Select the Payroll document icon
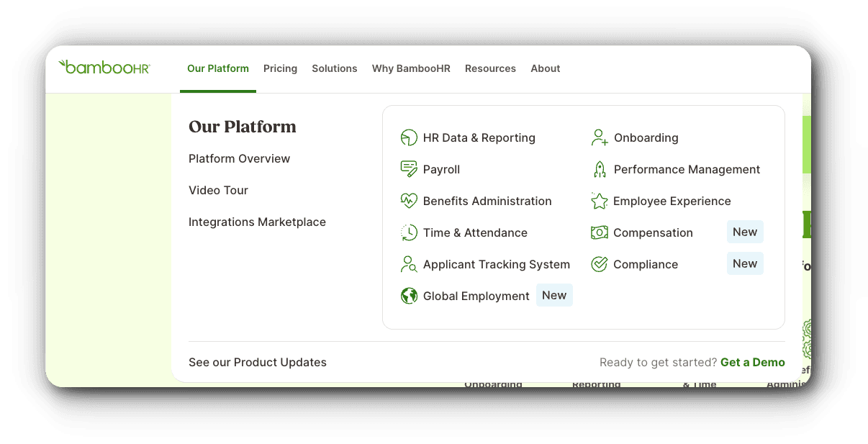This screenshot has width=868, height=444. [x=409, y=169]
